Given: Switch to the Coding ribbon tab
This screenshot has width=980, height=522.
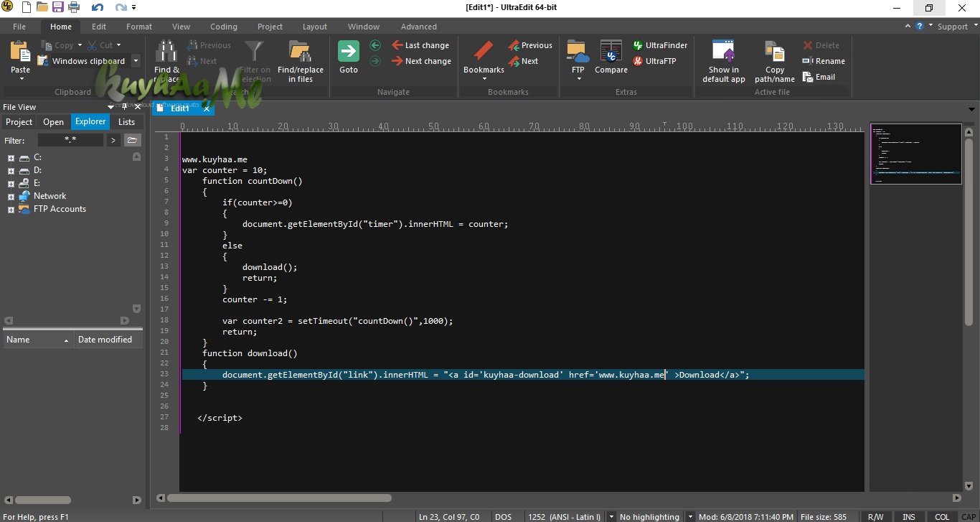Looking at the screenshot, I should pos(224,27).
